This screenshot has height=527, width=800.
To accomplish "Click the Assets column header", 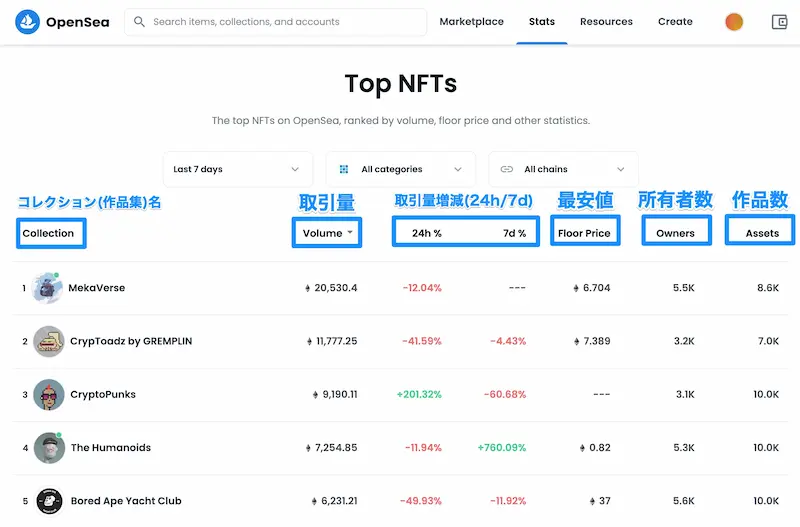I will tap(762, 233).
